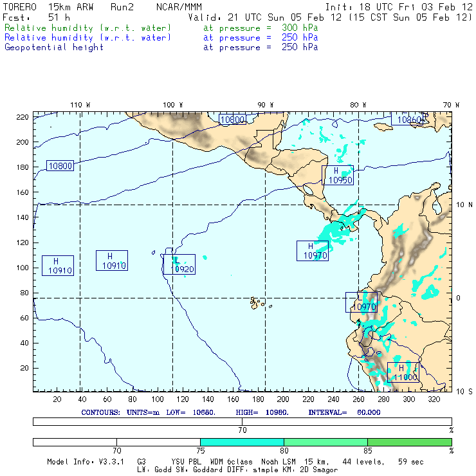Select green 'Relative humidity (w.r.t. water)' legend line

[87, 28]
